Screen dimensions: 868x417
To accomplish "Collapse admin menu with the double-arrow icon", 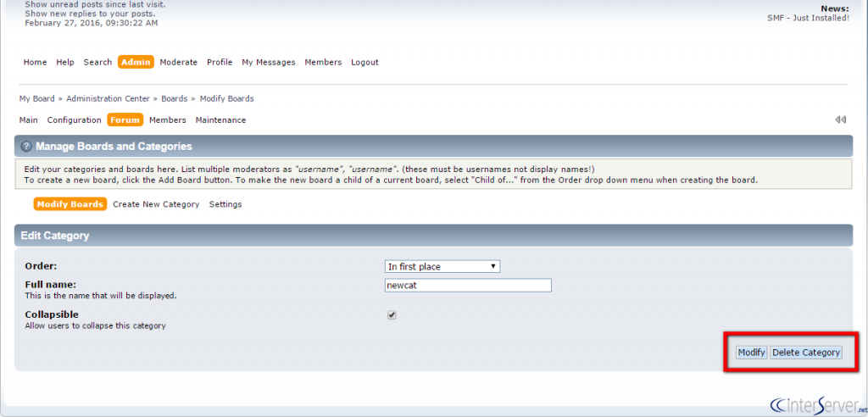I will (x=840, y=120).
